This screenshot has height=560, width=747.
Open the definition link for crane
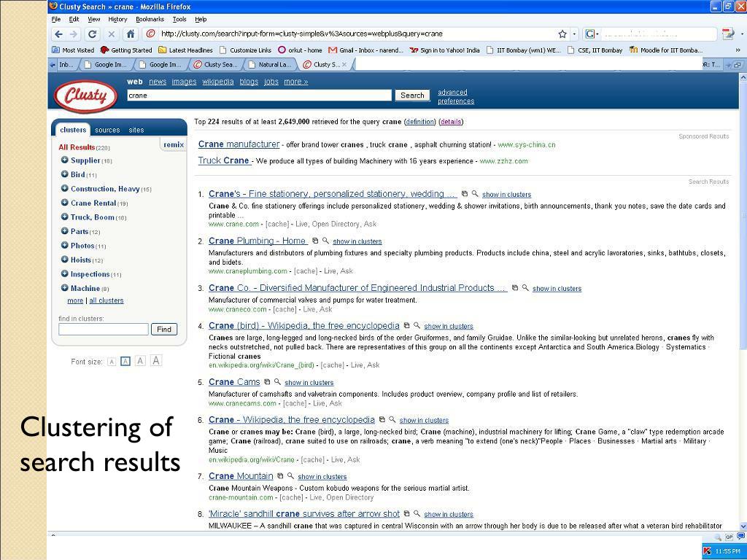point(419,122)
